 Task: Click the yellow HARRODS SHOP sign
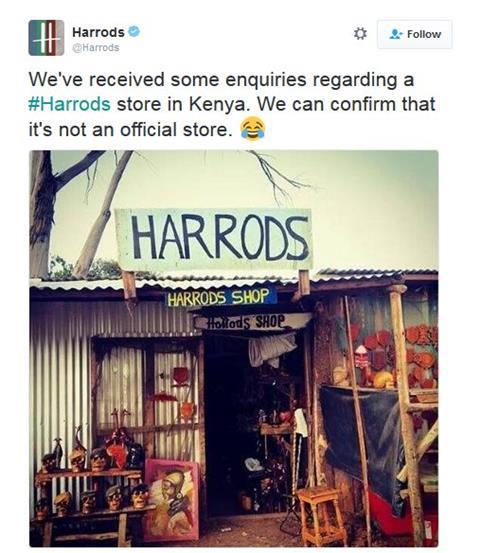coord(220,297)
